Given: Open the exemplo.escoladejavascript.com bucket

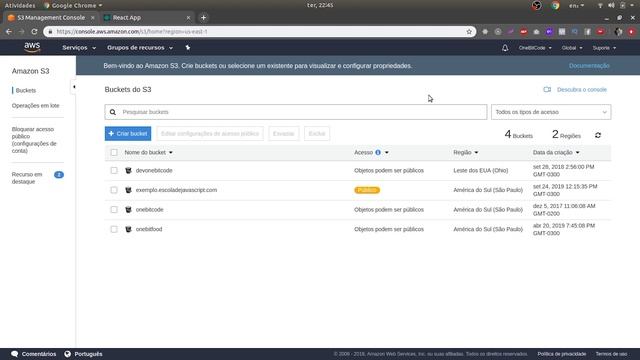Looking at the screenshot, I should click(x=176, y=190).
